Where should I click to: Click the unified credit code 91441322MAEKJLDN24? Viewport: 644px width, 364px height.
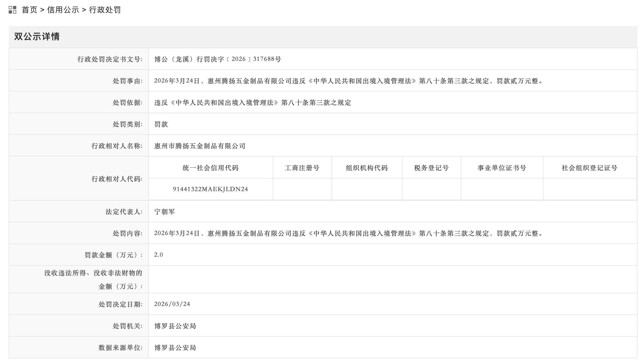tap(210, 189)
